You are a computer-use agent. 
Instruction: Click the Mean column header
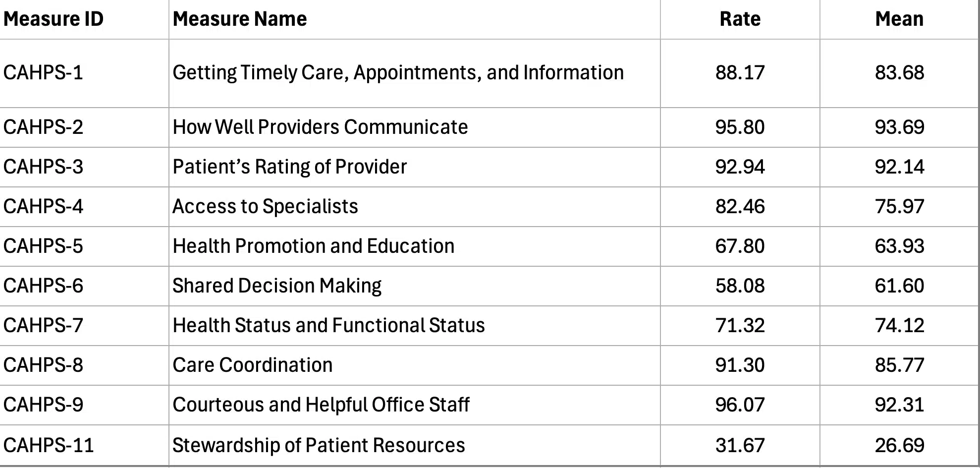(x=899, y=19)
